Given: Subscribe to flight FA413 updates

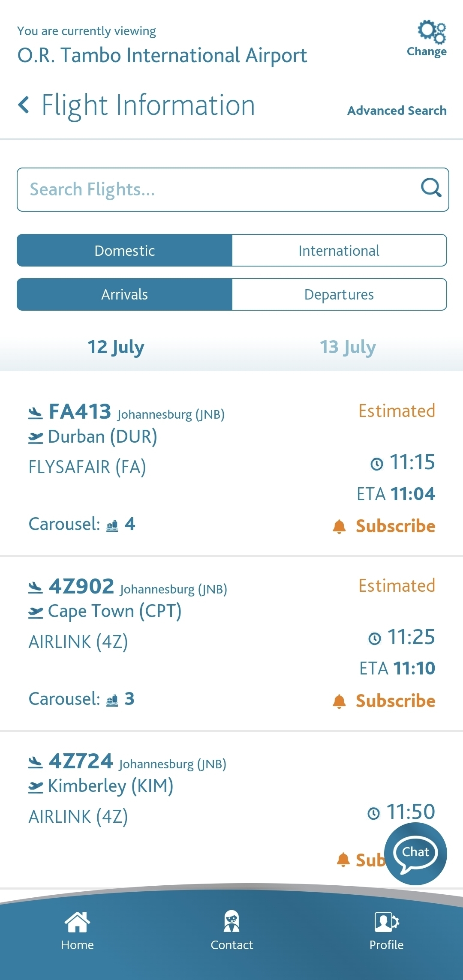Looking at the screenshot, I should tap(395, 526).
